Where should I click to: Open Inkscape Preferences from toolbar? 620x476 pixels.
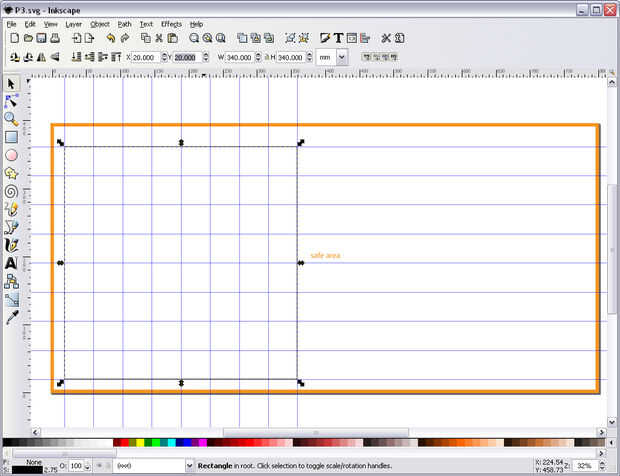[386, 38]
